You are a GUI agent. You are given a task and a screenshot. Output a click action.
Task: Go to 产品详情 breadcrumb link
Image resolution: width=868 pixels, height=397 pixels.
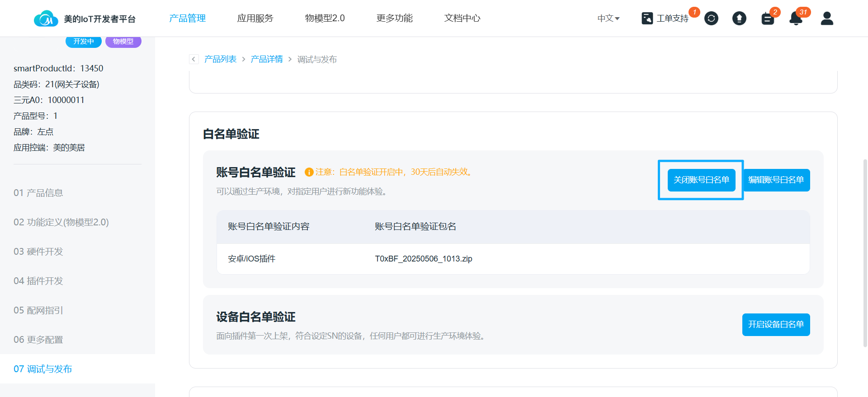266,59
